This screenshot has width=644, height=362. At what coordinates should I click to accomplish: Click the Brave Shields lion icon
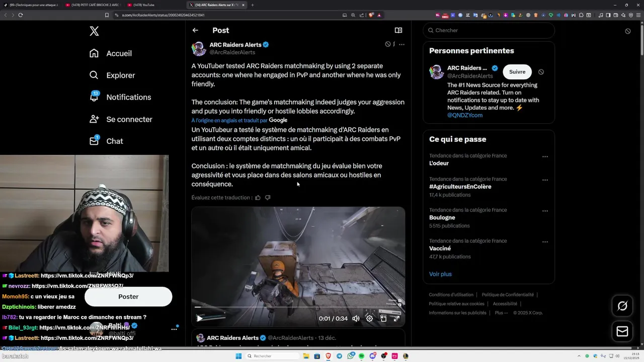371,15
